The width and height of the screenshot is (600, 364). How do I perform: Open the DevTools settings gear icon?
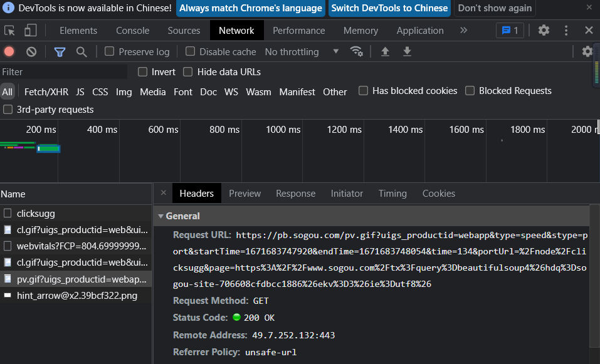pyautogui.click(x=544, y=30)
